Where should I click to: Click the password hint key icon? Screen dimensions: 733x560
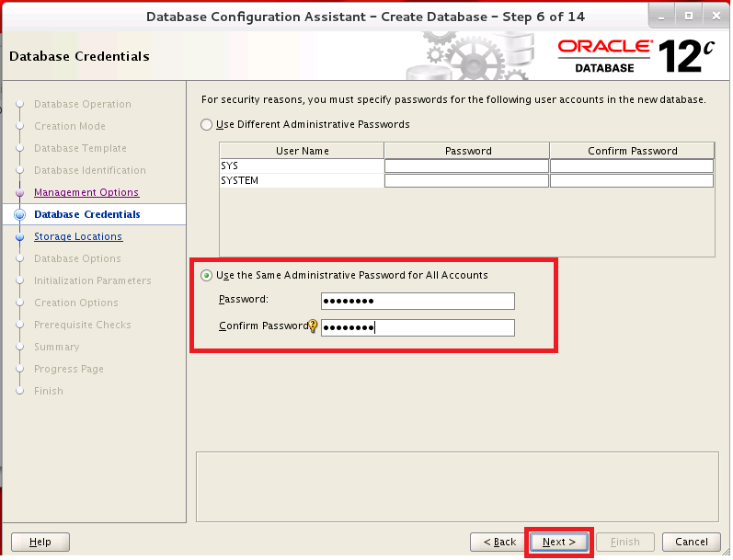(313, 326)
